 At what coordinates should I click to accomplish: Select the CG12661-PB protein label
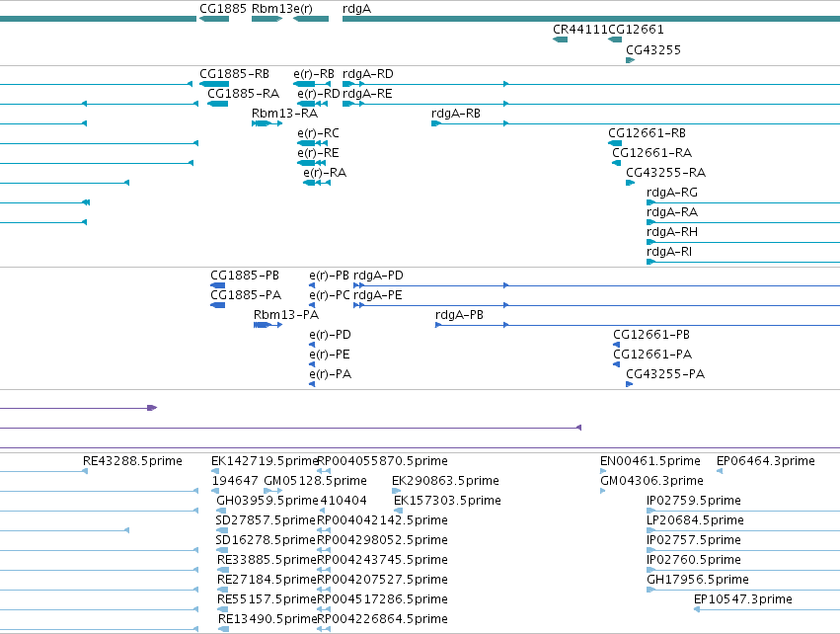(x=651, y=335)
